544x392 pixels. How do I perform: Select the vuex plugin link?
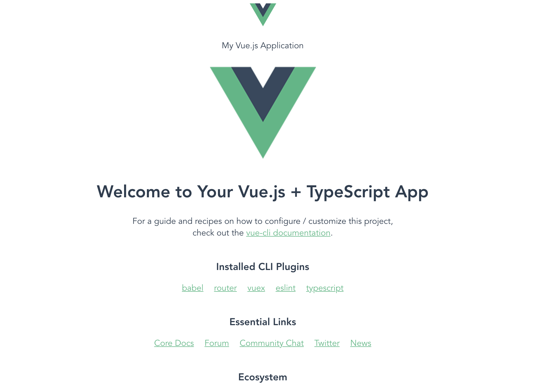click(x=256, y=288)
